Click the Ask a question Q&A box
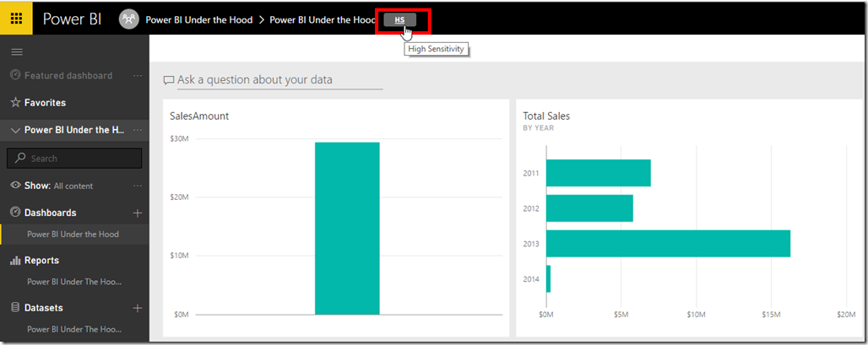The height and width of the screenshot is (345, 868). 279,79
